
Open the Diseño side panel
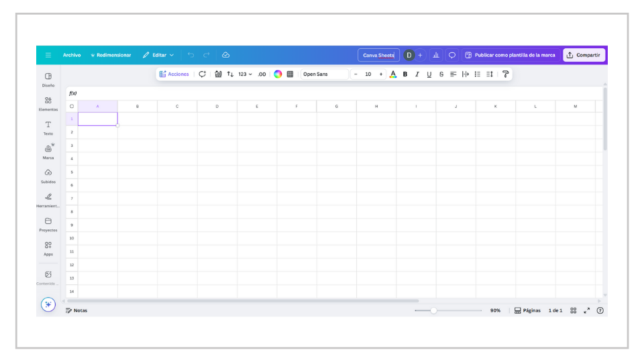pyautogui.click(x=48, y=80)
